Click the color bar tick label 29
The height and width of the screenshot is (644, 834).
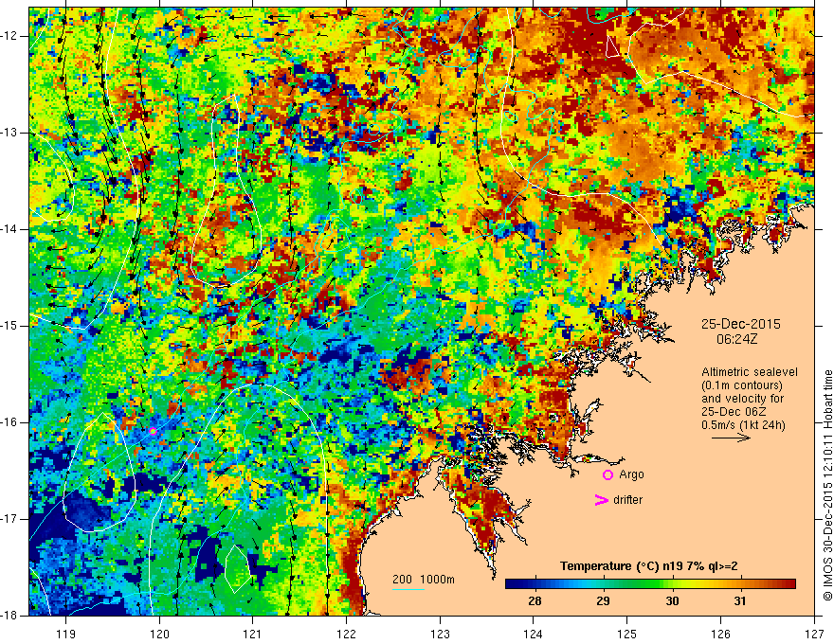coord(603,601)
